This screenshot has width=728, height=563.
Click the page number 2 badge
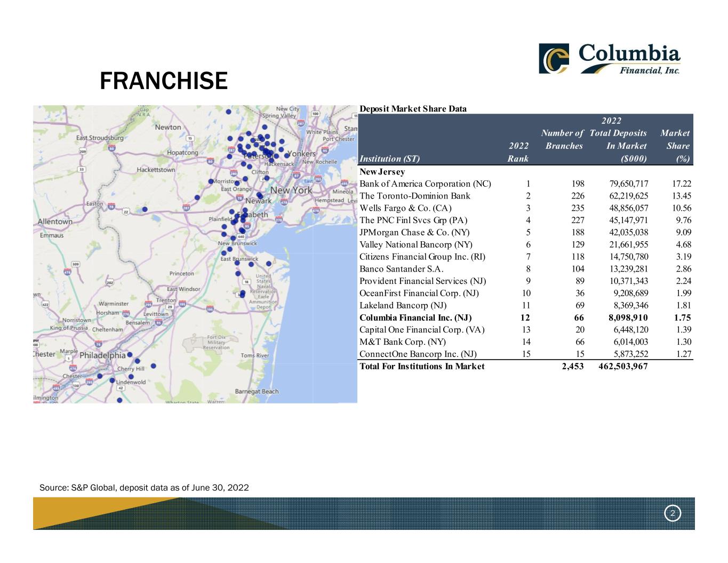click(672, 513)
